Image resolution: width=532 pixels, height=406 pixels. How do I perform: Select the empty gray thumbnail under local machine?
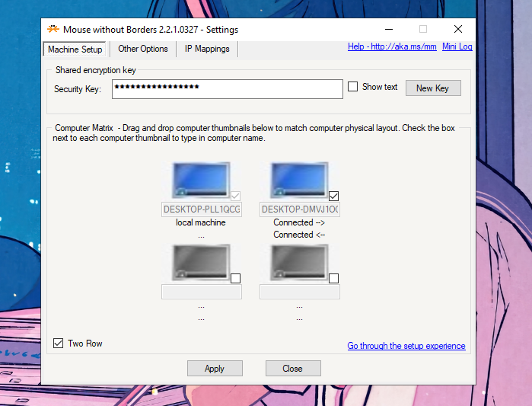(x=200, y=262)
